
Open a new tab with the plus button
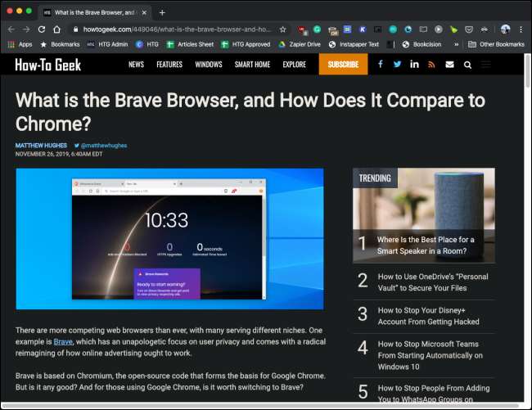click(x=162, y=12)
